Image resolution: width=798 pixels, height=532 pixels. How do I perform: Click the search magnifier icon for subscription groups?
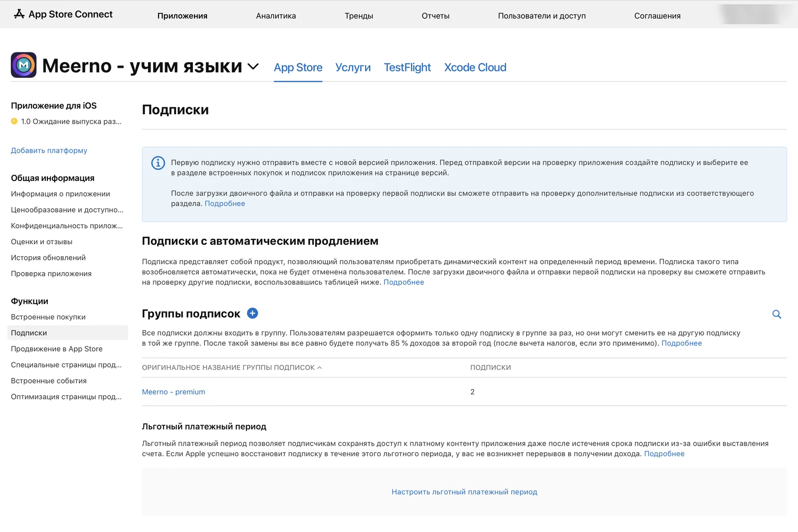pos(777,314)
